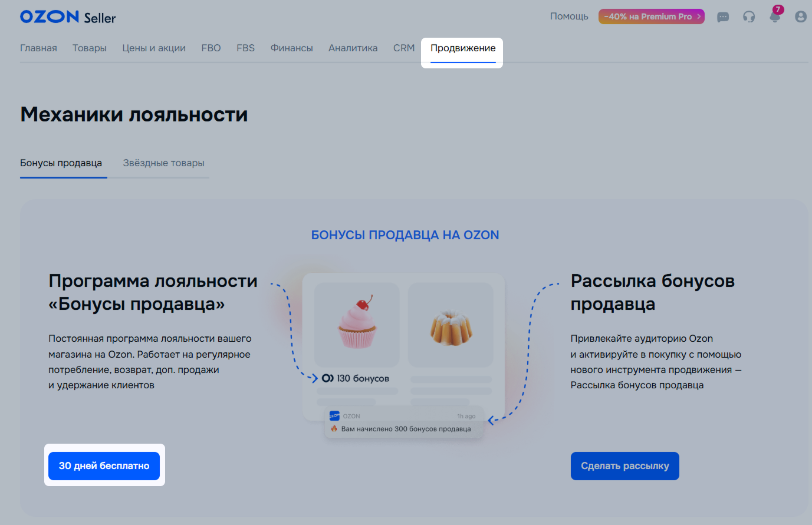
Task: Open the CRM menu item
Action: pyautogui.click(x=404, y=48)
